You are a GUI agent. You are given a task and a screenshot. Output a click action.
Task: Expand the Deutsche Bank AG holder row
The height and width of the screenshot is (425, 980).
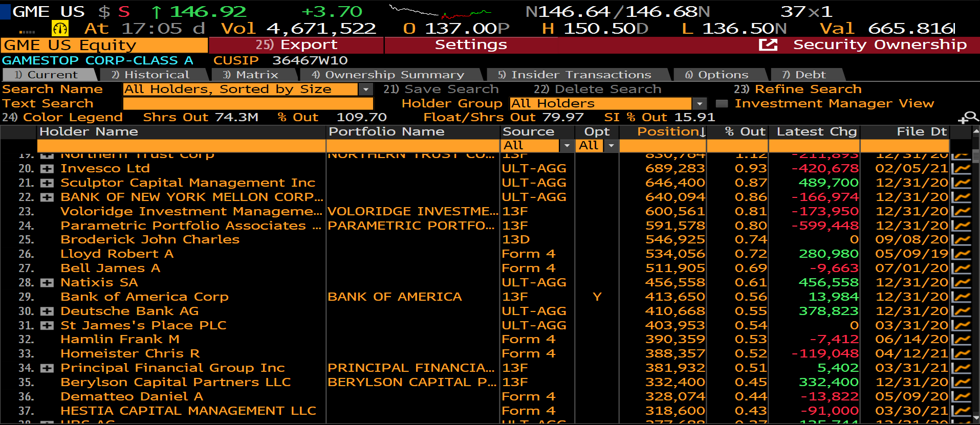(47, 311)
